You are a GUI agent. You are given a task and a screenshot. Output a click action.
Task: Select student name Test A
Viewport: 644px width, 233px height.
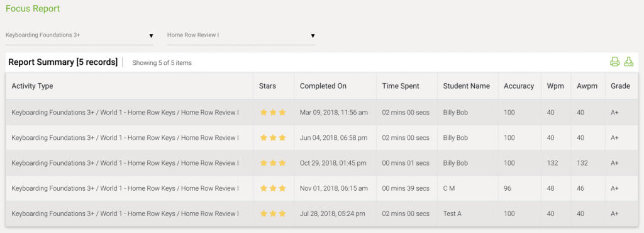[452, 213]
